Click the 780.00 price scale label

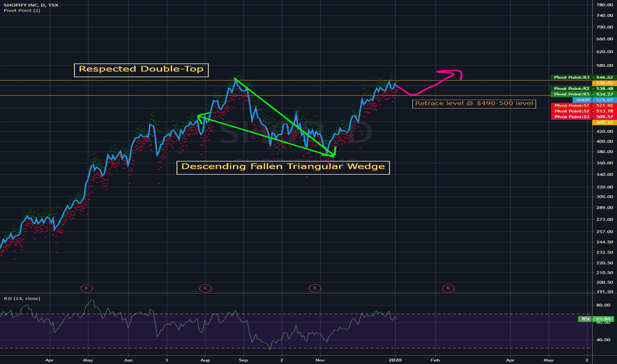click(605, 5)
